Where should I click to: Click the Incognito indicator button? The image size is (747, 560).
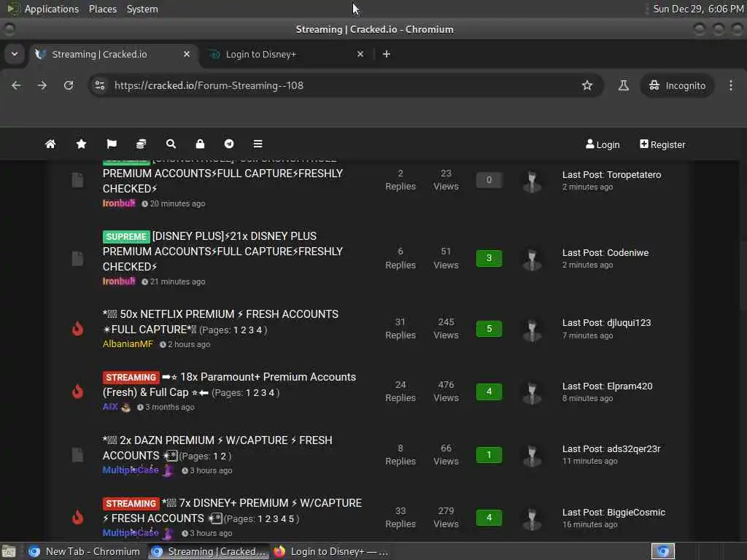(x=677, y=85)
